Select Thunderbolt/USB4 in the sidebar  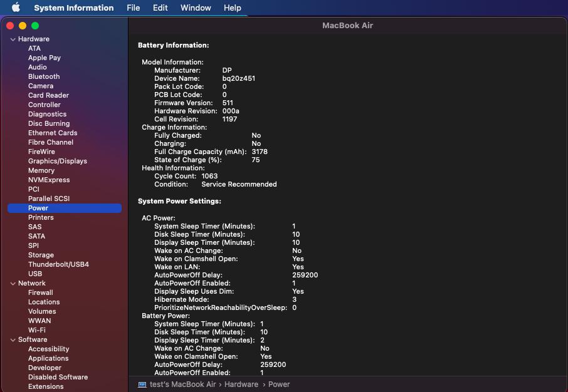58,265
